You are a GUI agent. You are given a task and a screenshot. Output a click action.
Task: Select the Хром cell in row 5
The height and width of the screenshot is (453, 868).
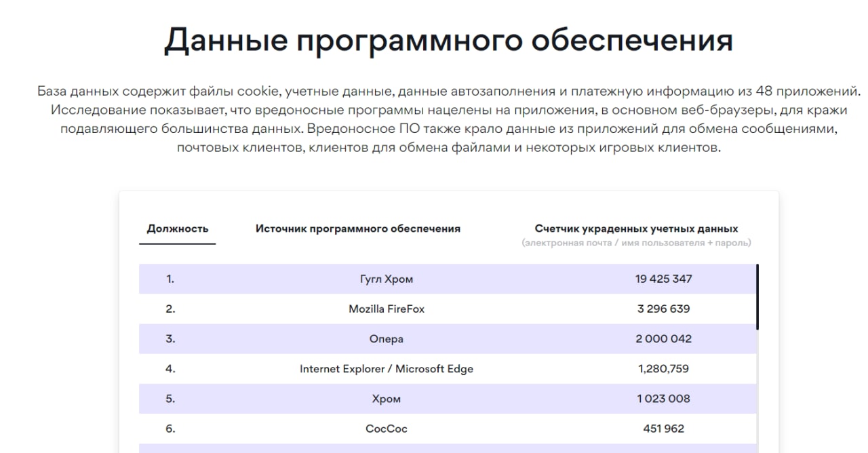pos(387,399)
